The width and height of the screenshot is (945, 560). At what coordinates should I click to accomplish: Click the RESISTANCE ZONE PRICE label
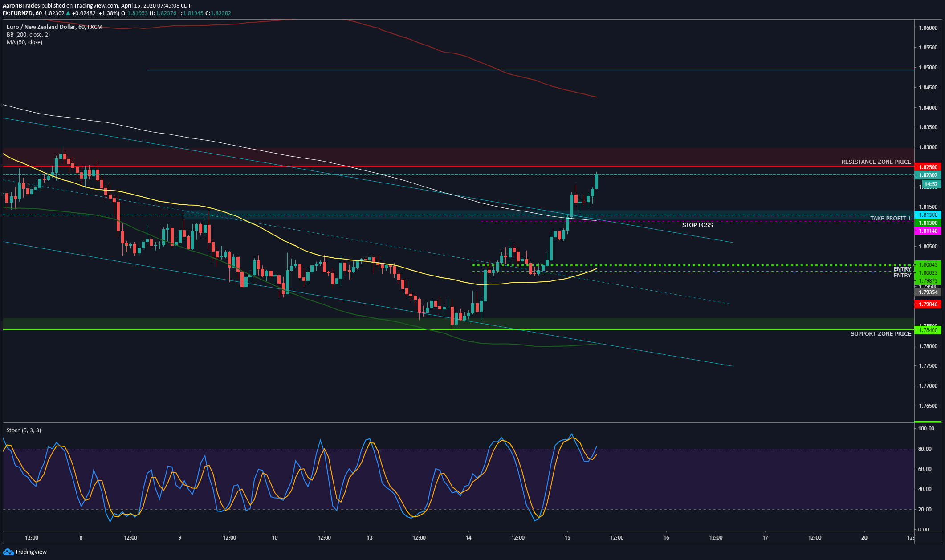coord(876,162)
